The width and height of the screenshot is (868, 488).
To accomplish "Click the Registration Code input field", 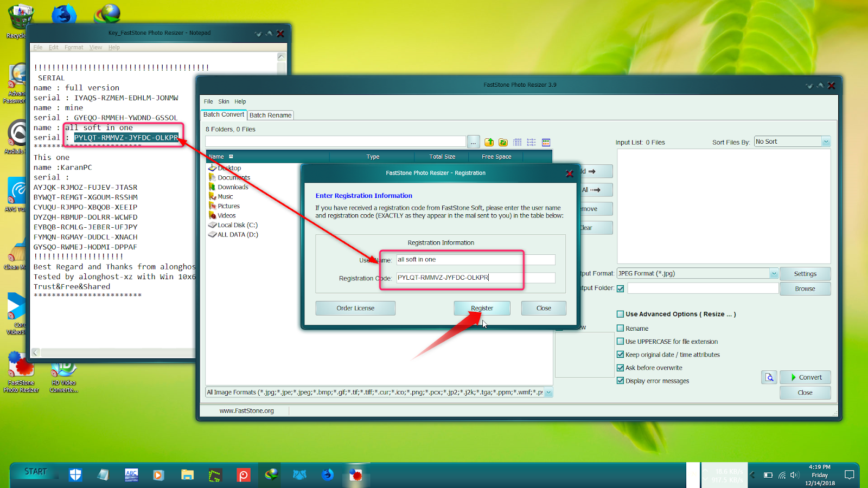I will click(475, 278).
